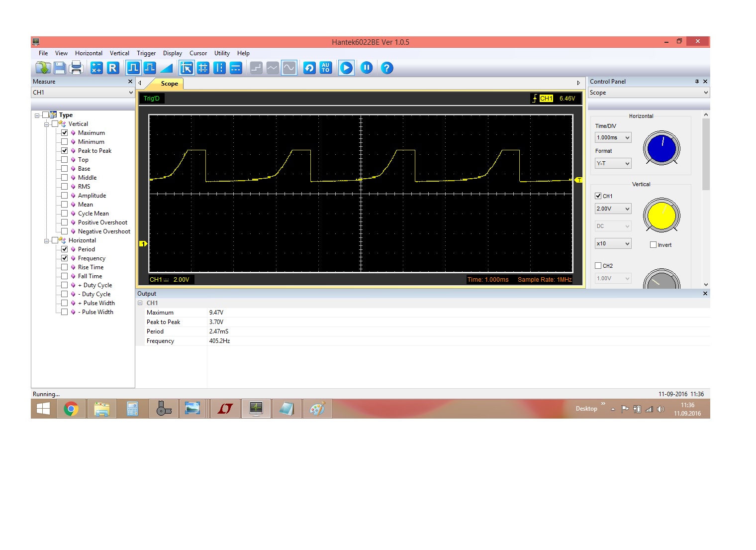Click the cross cursor grid toolbar icon
This screenshot has height=550, width=756.
[x=203, y=68]
